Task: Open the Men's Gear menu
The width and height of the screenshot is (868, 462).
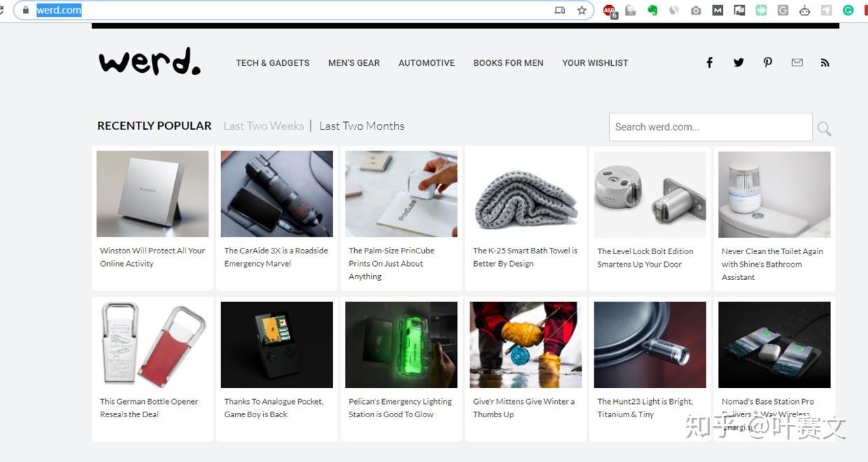Action: 354,63
